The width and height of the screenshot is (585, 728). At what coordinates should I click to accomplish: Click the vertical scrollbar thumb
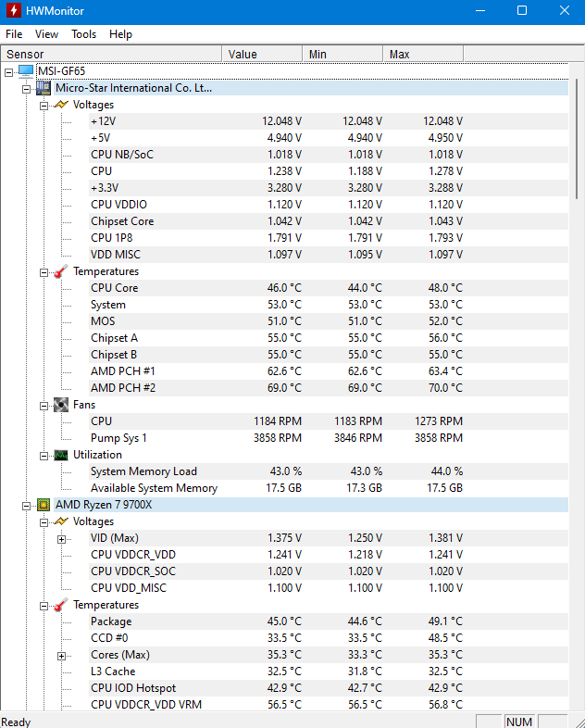577,139
